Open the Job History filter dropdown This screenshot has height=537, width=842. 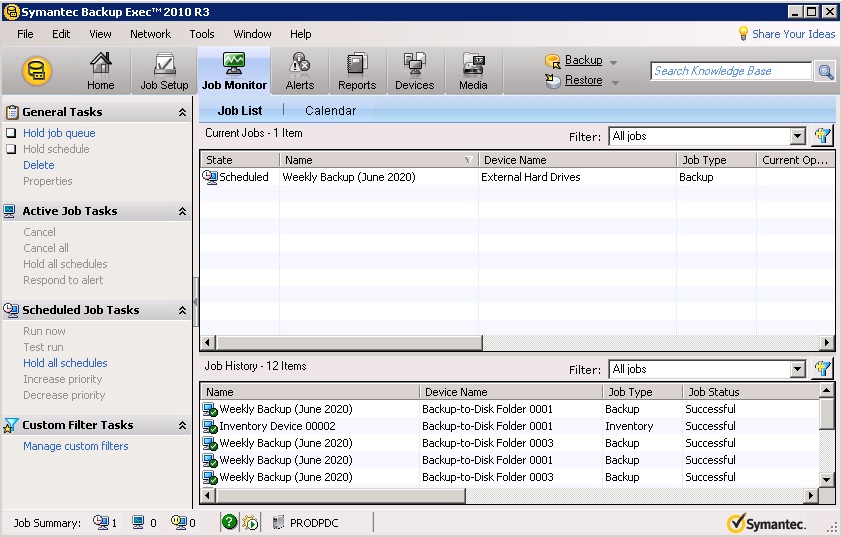798,369
